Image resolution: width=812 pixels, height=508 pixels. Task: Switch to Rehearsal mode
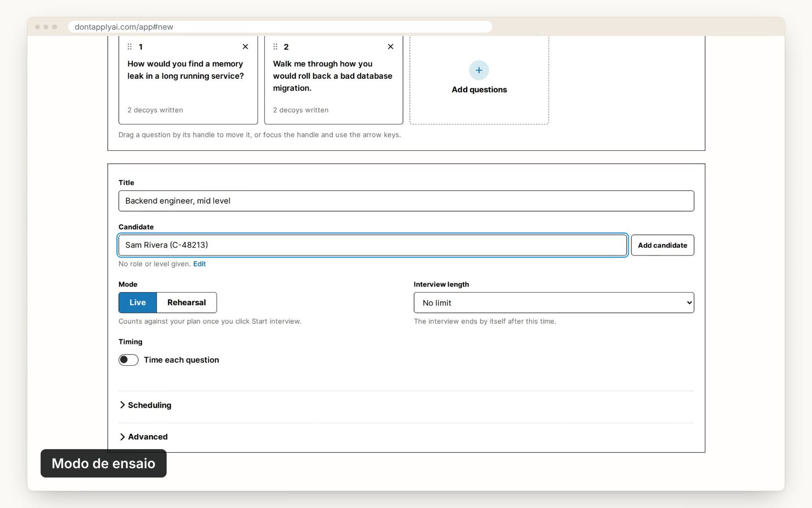187,302
